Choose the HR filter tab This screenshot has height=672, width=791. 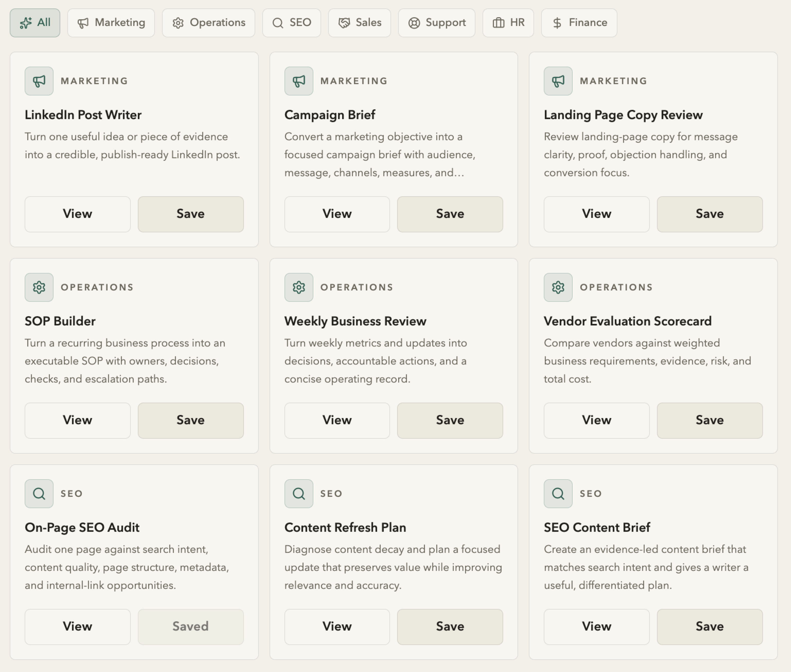508,23
